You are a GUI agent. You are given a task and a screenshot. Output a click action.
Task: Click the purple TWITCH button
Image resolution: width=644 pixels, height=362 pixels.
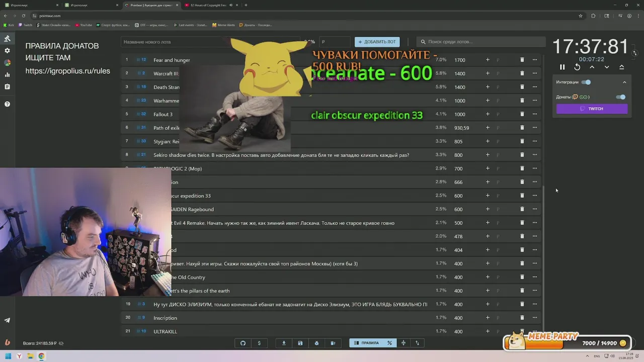[592, 109]
